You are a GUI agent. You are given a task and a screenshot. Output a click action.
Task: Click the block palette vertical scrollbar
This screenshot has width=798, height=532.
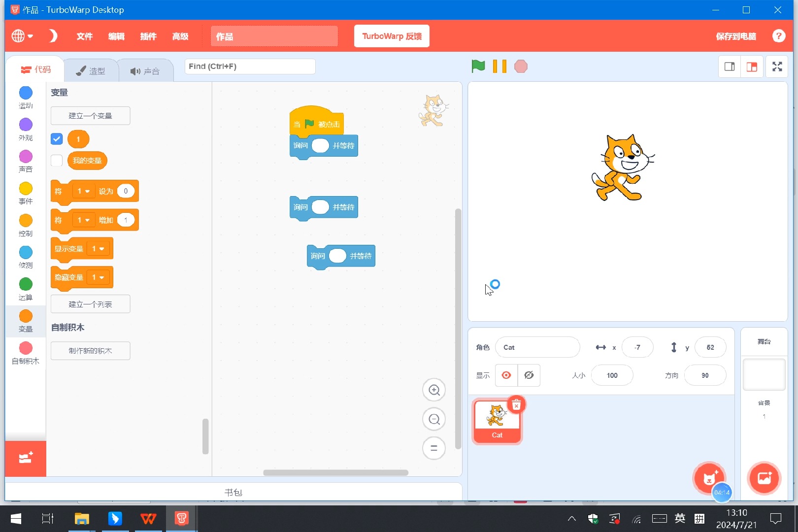tap(205, 436)
